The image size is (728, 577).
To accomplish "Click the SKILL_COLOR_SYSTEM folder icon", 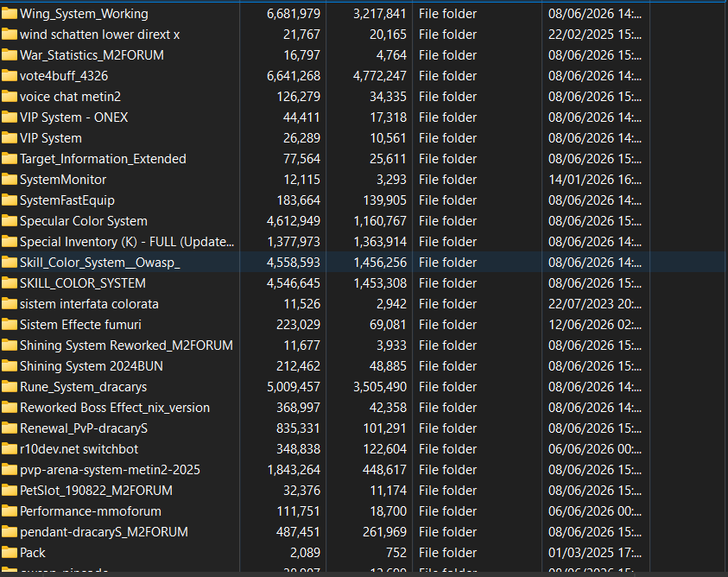I will [9, 283].
